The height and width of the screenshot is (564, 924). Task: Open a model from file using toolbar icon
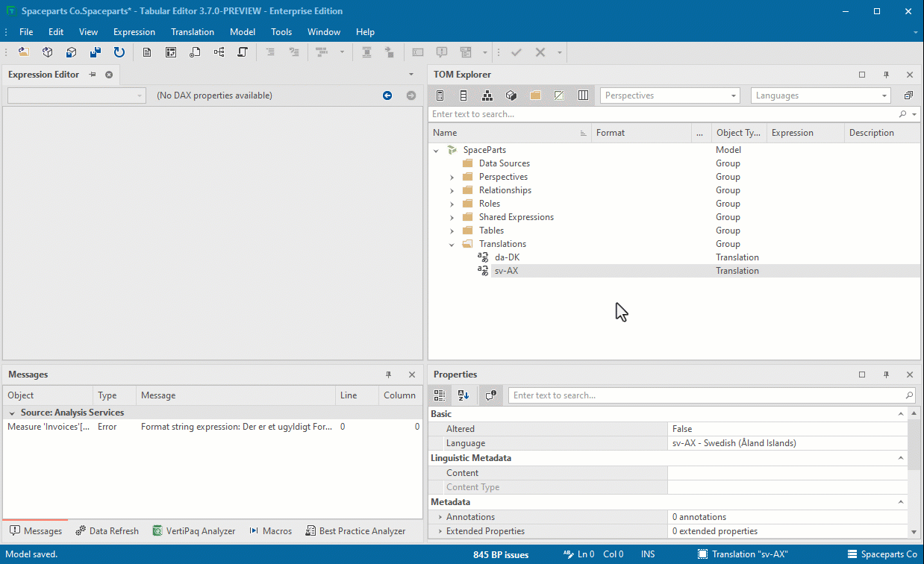pos(22,52)
